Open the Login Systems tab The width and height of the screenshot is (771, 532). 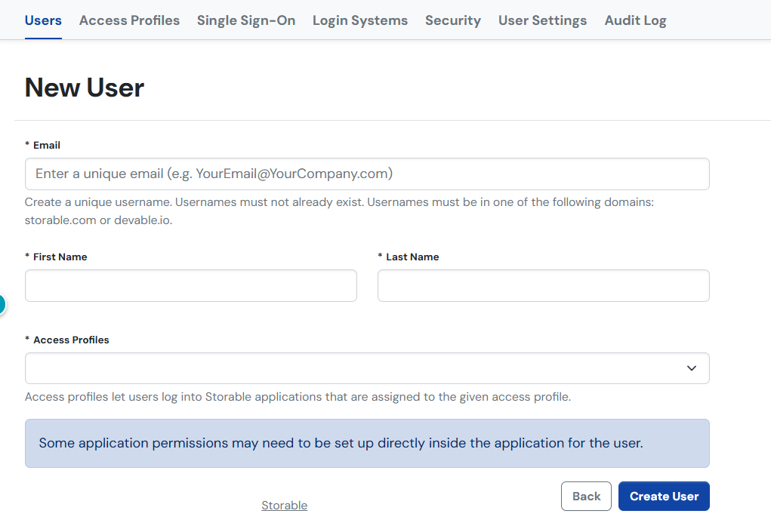point(359,20)
